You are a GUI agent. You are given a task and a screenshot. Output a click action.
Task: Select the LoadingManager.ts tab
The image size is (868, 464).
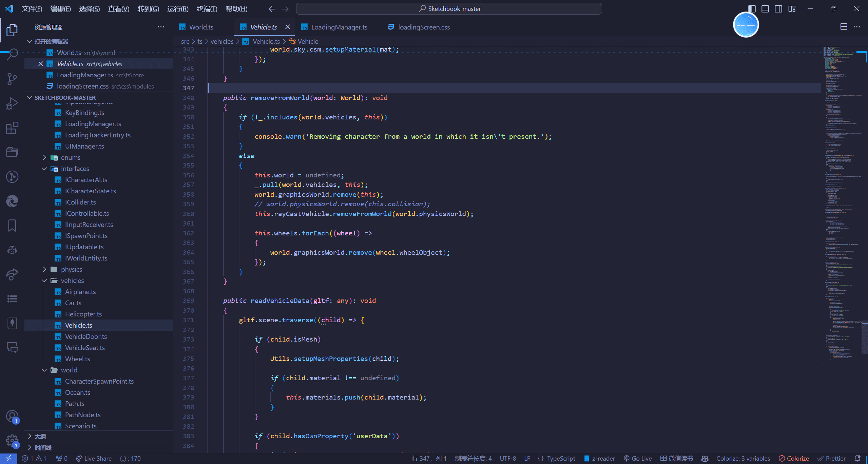[339, 27]
